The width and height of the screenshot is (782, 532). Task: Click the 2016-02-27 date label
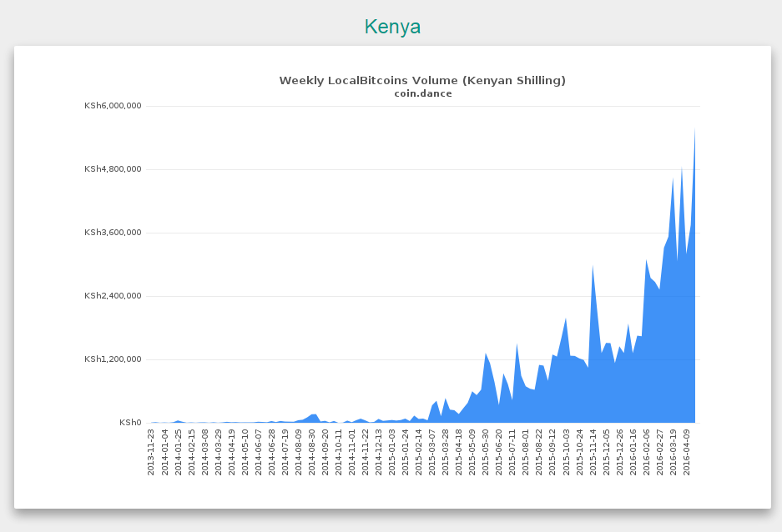[x=659, y=452]
